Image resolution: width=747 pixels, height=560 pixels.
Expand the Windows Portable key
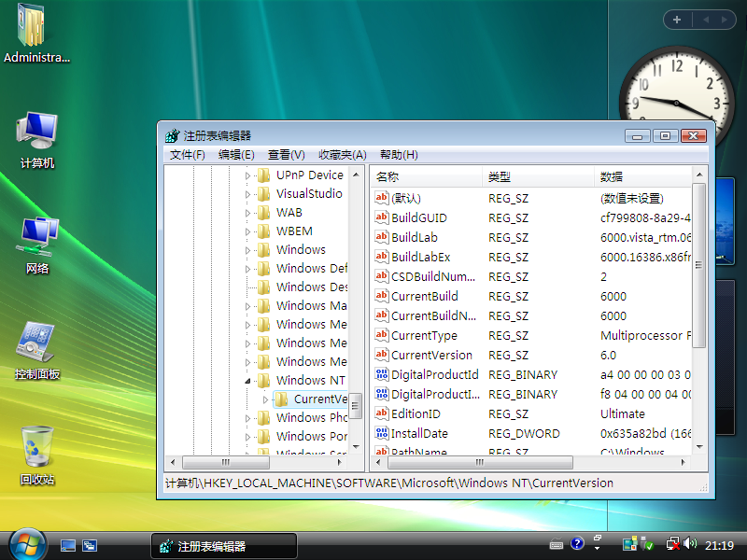pos(247,437)
